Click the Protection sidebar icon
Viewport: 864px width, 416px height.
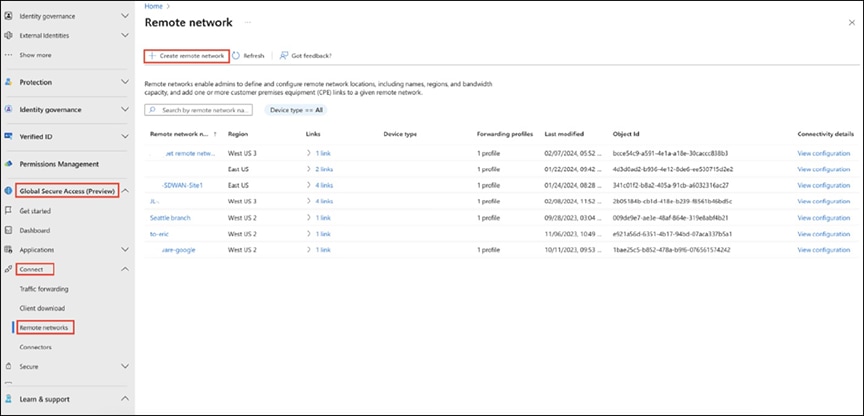[8, 82]
